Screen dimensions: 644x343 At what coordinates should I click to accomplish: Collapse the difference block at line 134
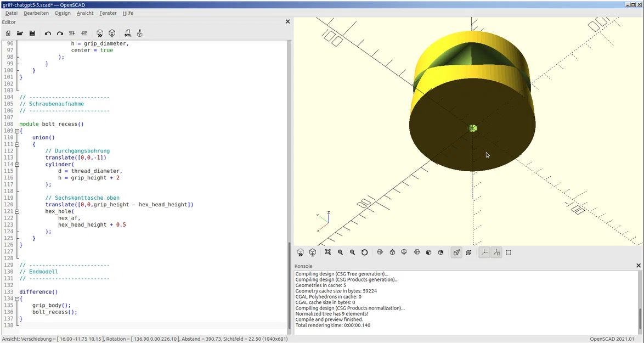coord(17,299)
